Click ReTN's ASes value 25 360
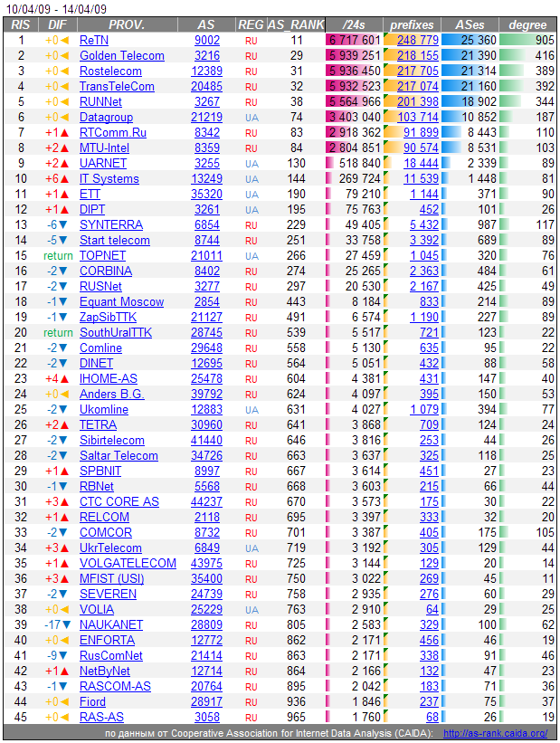 (x=479, y=41)
